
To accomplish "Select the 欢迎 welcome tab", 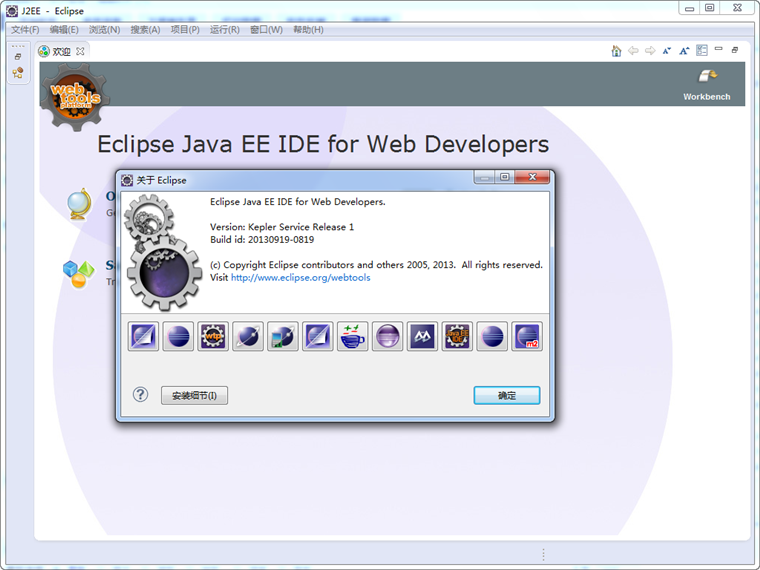I will coord(61,51).
